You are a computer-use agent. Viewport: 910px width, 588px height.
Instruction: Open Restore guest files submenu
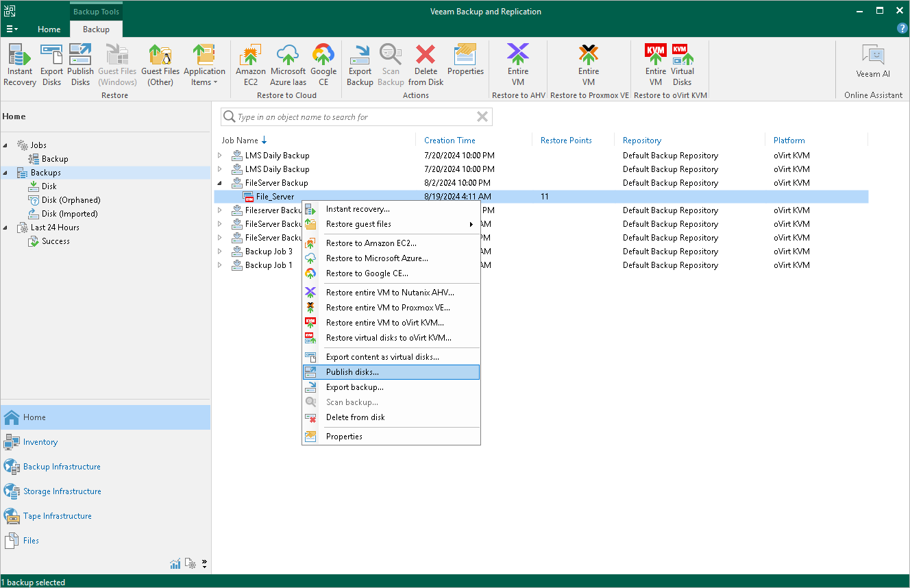point(391,224)
